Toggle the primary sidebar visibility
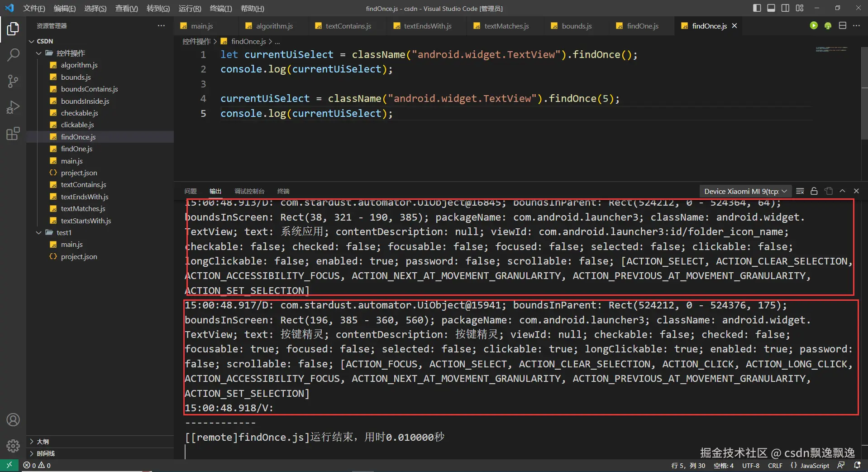Screen dimensions: 868x472 (x=757, y=8)
